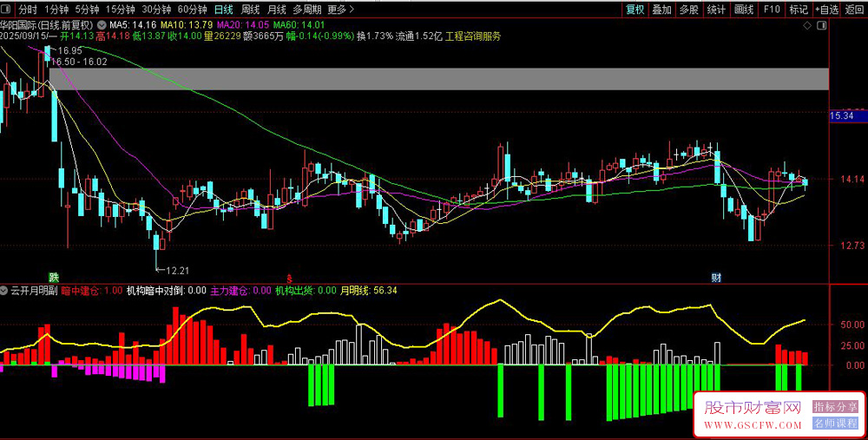The width and height of the screenshot is (868, 440).
Task: Open the 名师课程 link in the banner
Action: (835, 424)
